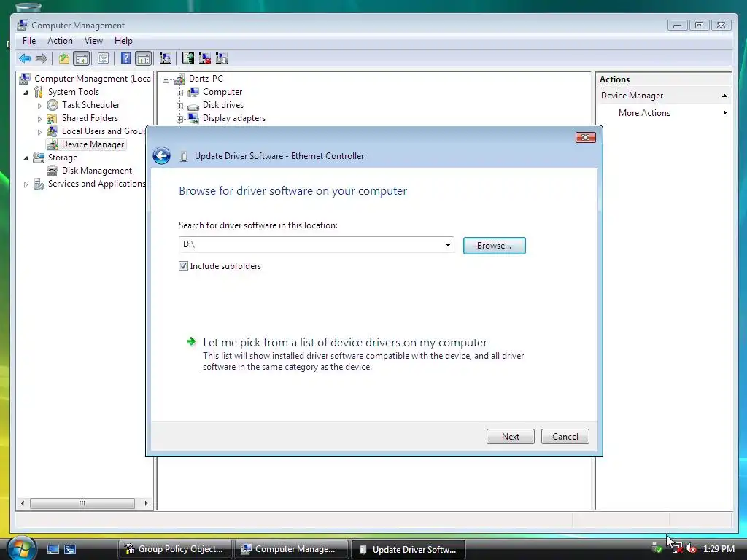Open the Help menu
This screenshot has height=560, width=747.
pos(123,41)
